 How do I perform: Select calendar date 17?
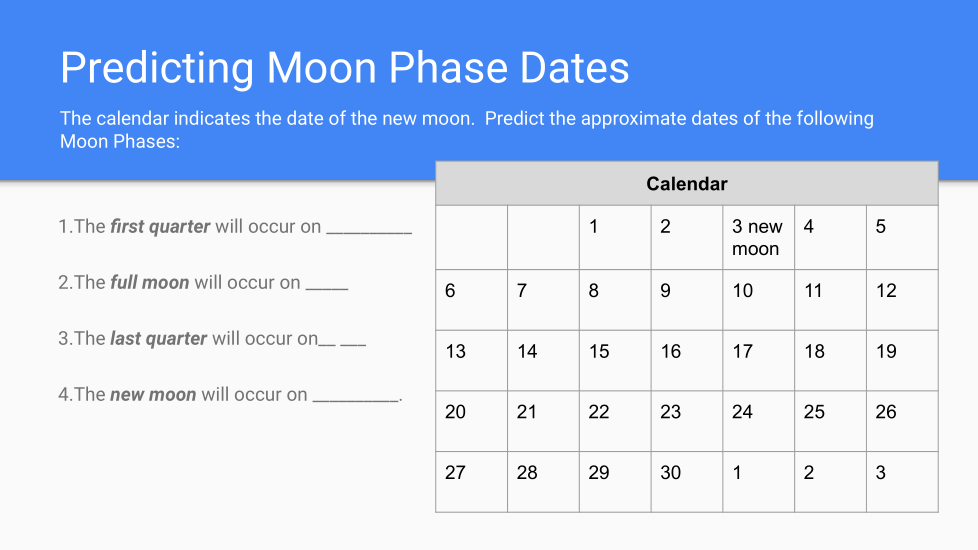point(758,360)
